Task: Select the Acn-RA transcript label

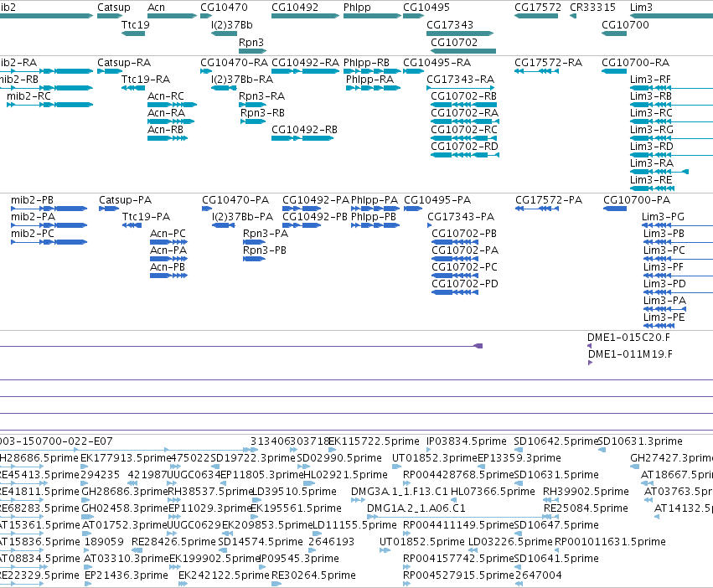Action: (x=167, y=113)
